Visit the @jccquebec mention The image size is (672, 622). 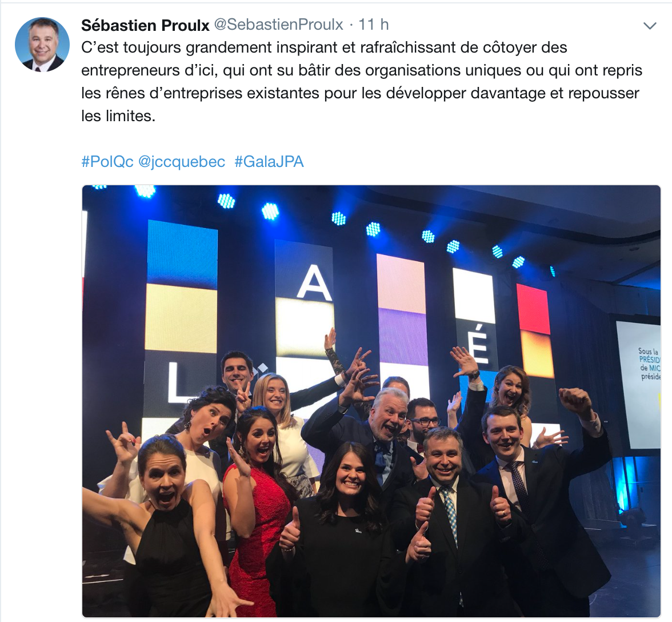click(182, 162)
